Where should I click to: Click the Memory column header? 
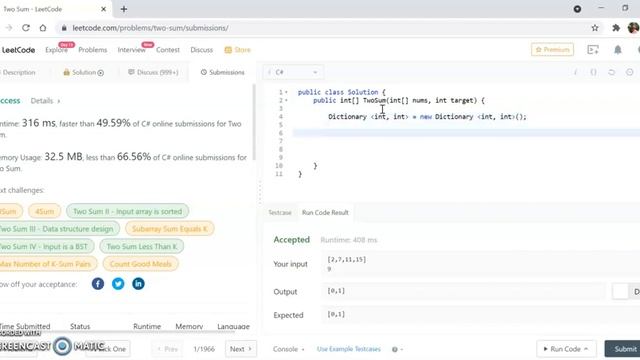click(189, 327)
